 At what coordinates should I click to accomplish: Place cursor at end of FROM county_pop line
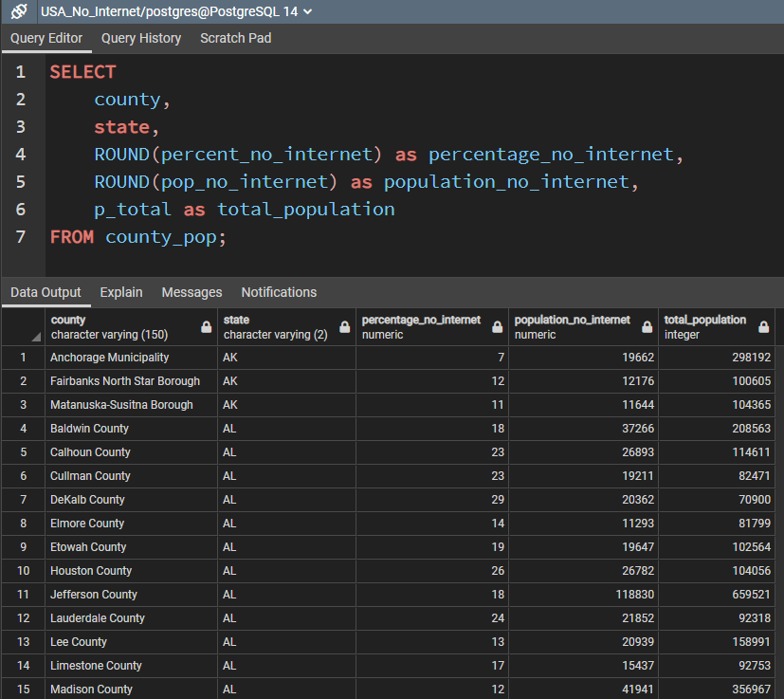pos(228,237)
